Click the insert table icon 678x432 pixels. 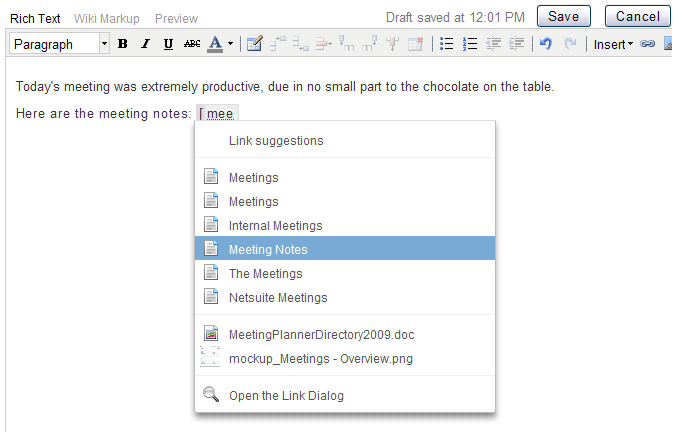pos(254,44)
